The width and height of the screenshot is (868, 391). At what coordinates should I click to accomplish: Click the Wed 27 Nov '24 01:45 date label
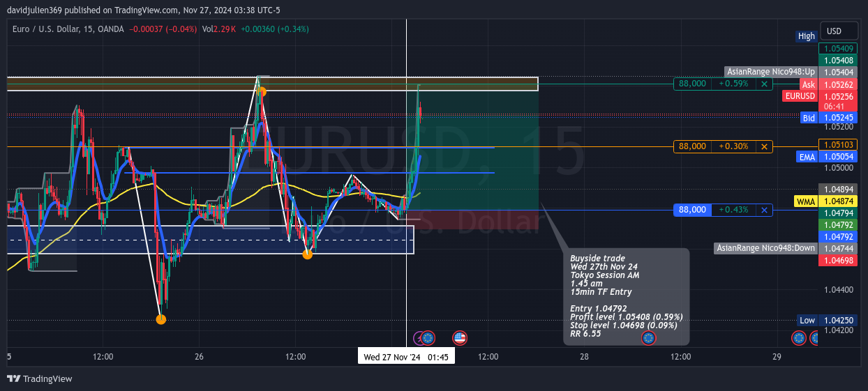[406, 357]
